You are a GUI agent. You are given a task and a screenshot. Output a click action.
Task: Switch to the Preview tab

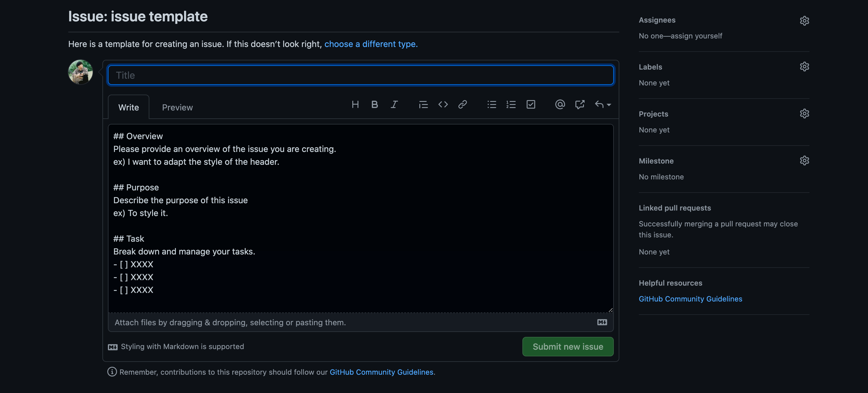tap(177, 107)
